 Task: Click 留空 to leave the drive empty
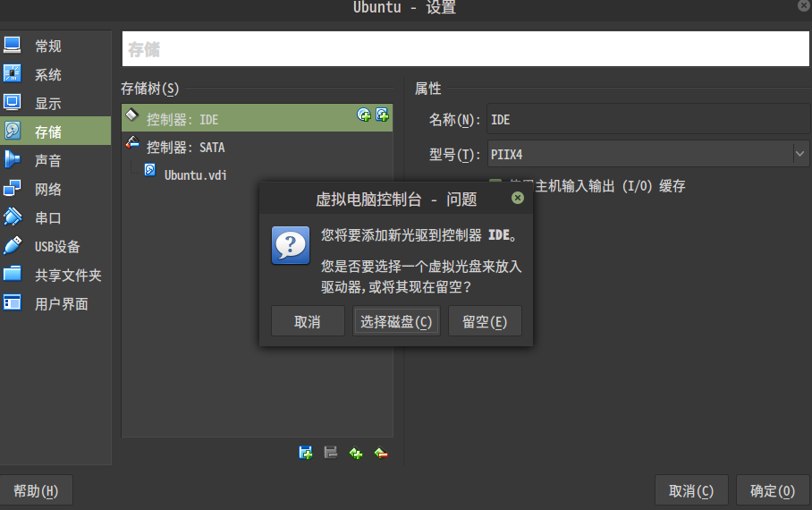tap(485, 321)
